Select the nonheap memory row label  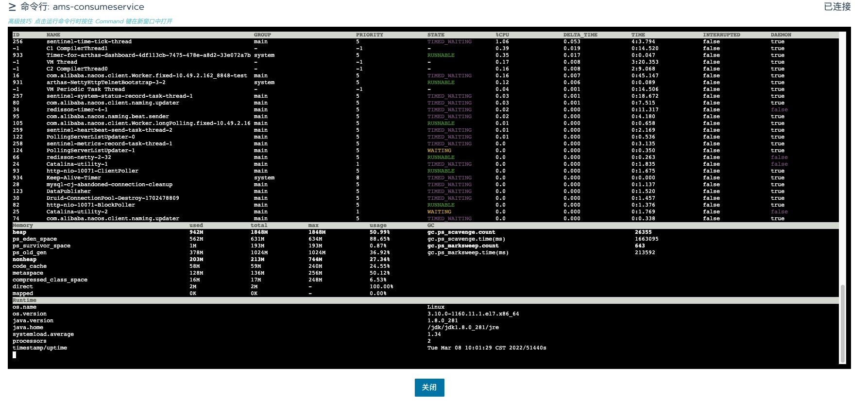pos(24,260)
